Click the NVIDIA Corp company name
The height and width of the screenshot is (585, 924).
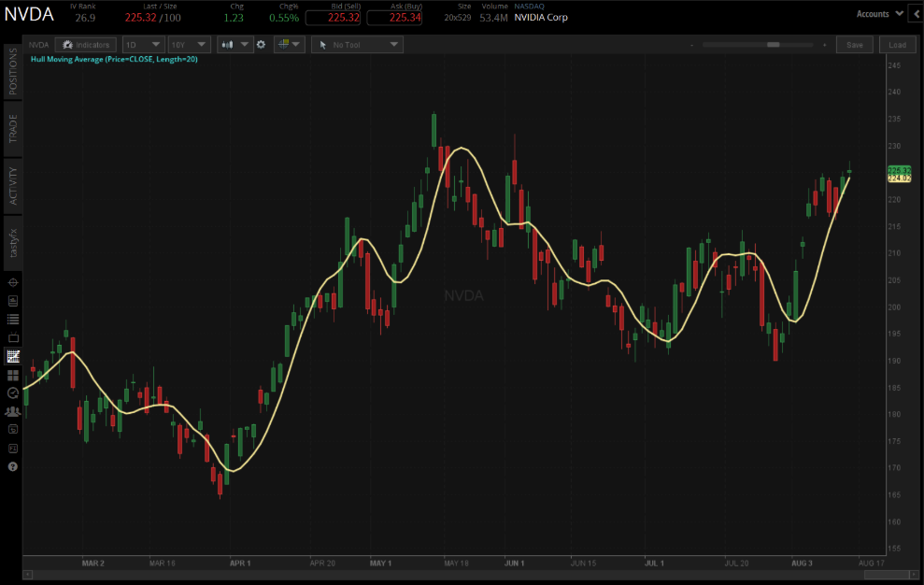(541, 18)
